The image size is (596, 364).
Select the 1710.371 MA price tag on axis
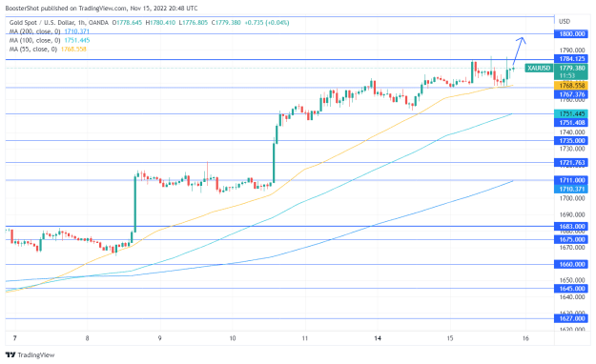(x=571, y=189)
